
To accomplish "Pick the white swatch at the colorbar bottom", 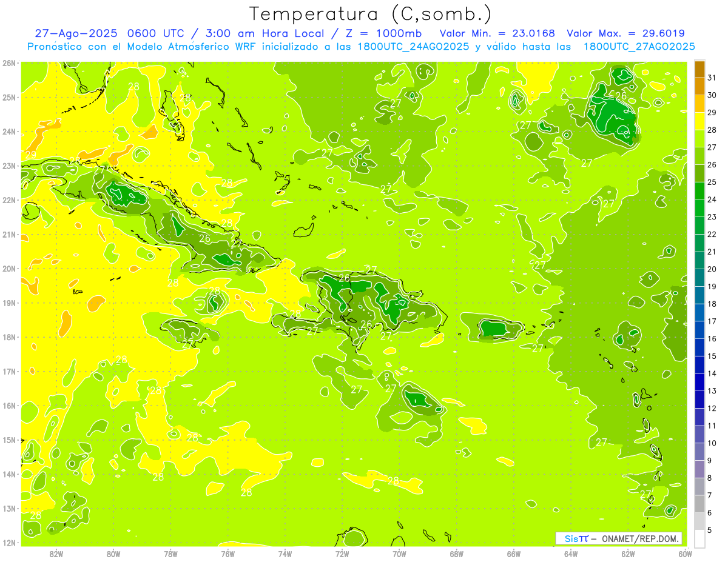I will pyautogui.click(x=699, y=538).
